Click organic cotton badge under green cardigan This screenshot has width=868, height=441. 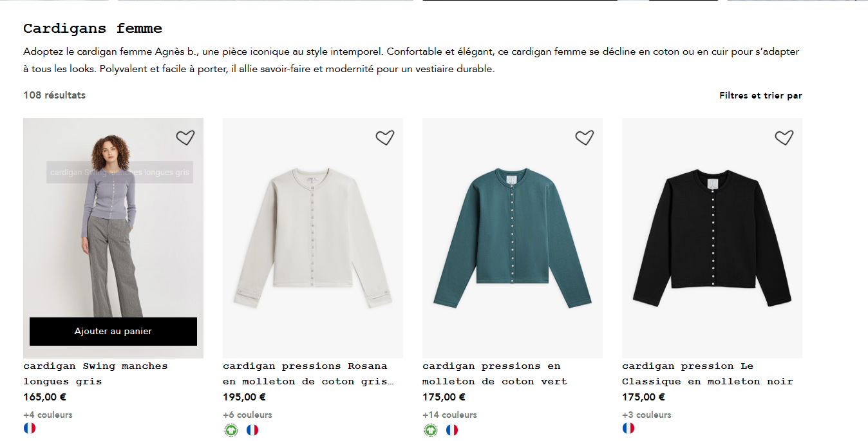[430, 430]
